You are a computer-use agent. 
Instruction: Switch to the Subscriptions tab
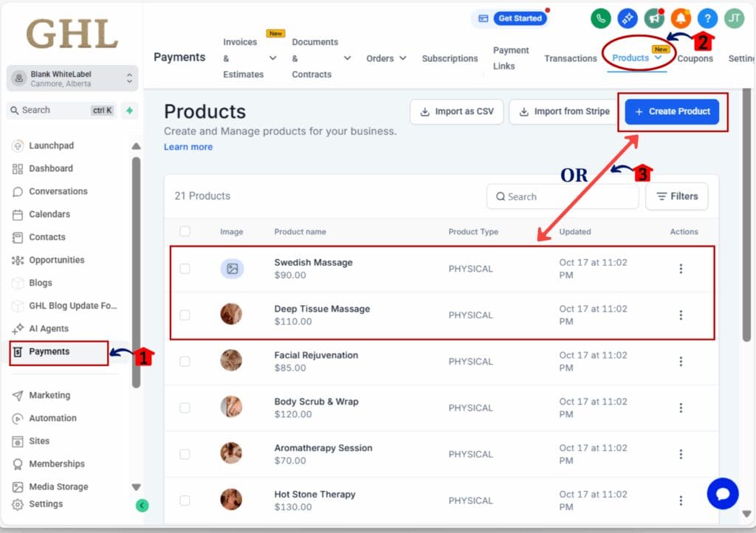pyautogui.click(x=449, y=58)
